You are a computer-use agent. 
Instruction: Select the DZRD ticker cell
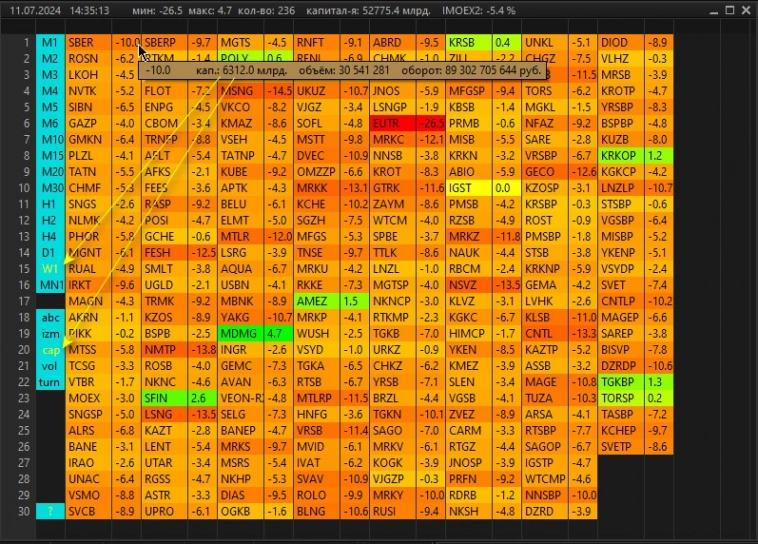pyautogui.click(x=545, y=511)
